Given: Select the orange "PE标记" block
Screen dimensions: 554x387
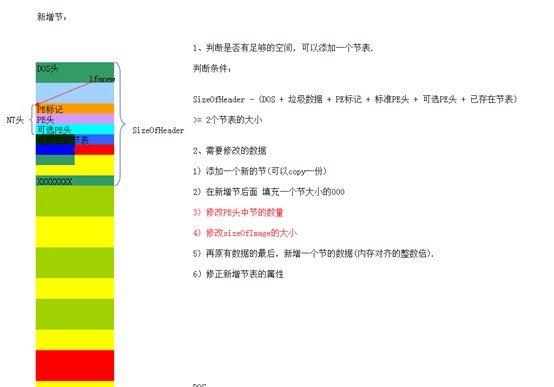Looking at the screenshot, I should pos(75,109).
